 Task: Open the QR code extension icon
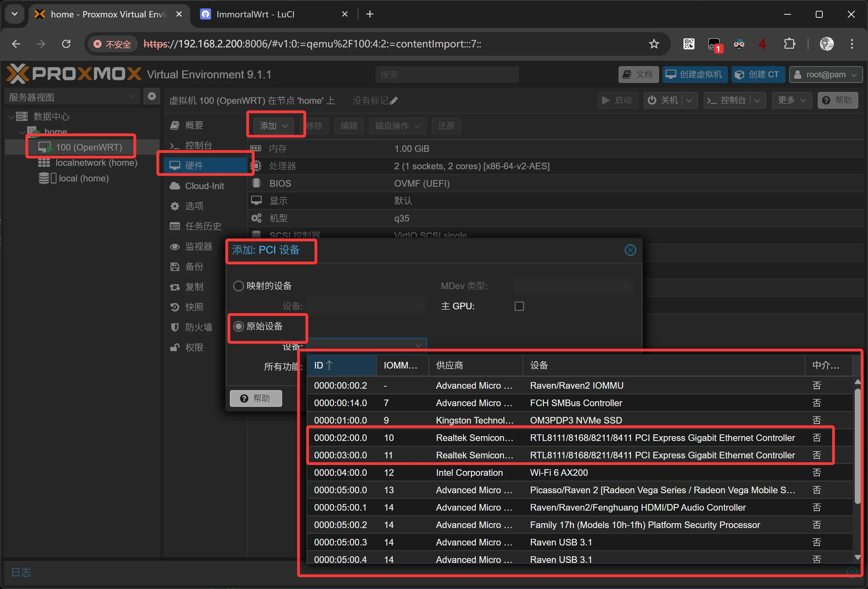pyautogui.click(x=689, y=44)
